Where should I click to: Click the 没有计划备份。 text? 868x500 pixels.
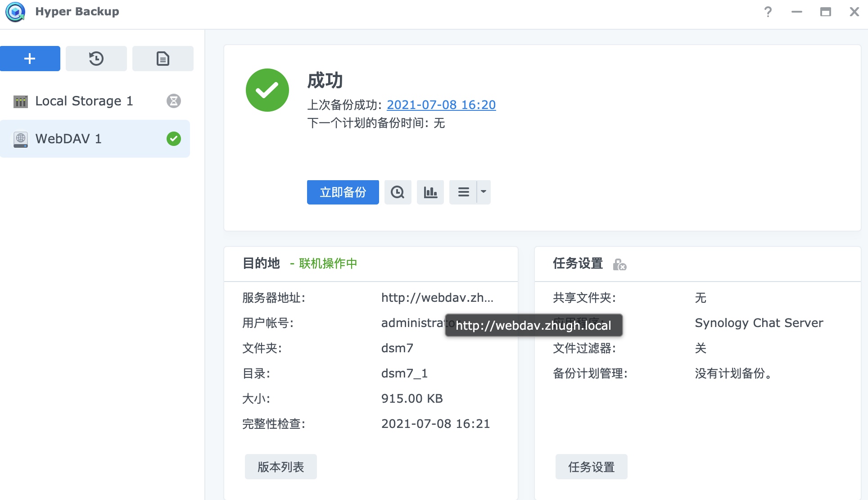click(x=734, y=373)
